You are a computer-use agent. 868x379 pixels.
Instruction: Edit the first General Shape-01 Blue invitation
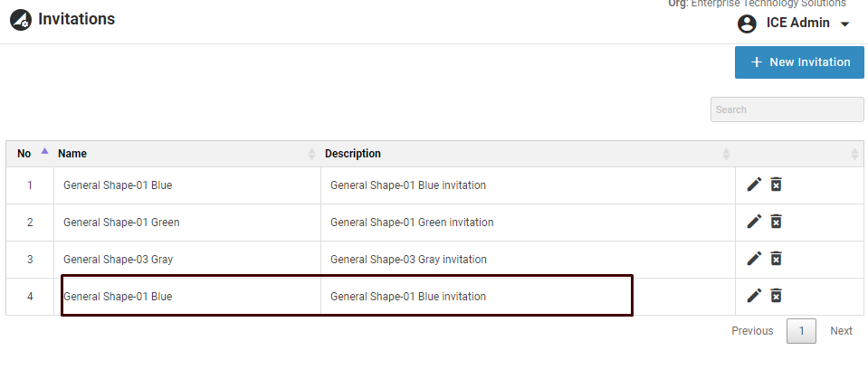(x=754, y=185)
